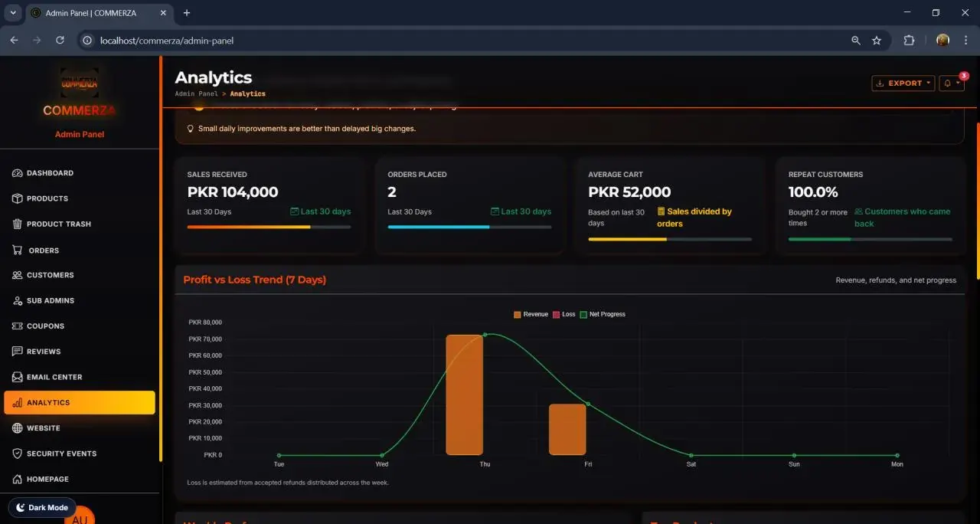Click the Friday revenue bar
Image resolution: width=980 pixels, height=524 pixels.
click(x=567, y=429)
